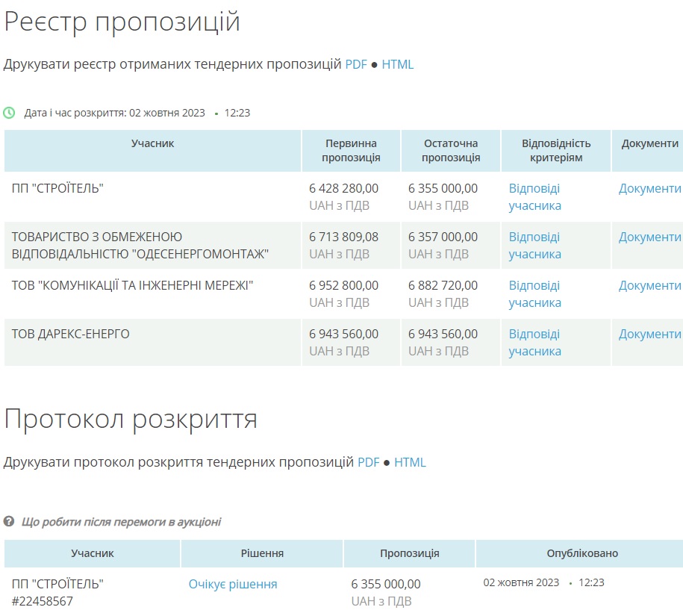Open 'Відповіді учасника' for ТОВ ДАРЕКС-ЕНЕРГО
Image resolution: width=683 pixels, height=616 pixels.
tap(534, 343)
